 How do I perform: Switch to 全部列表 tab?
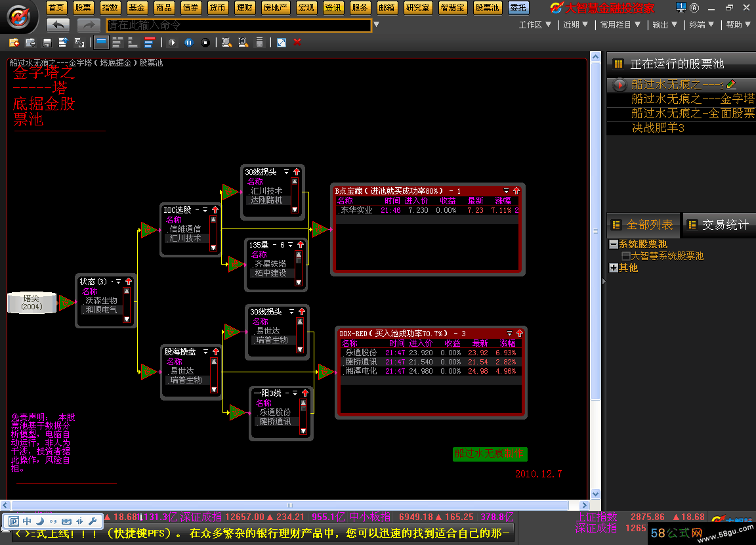point(643,225)
